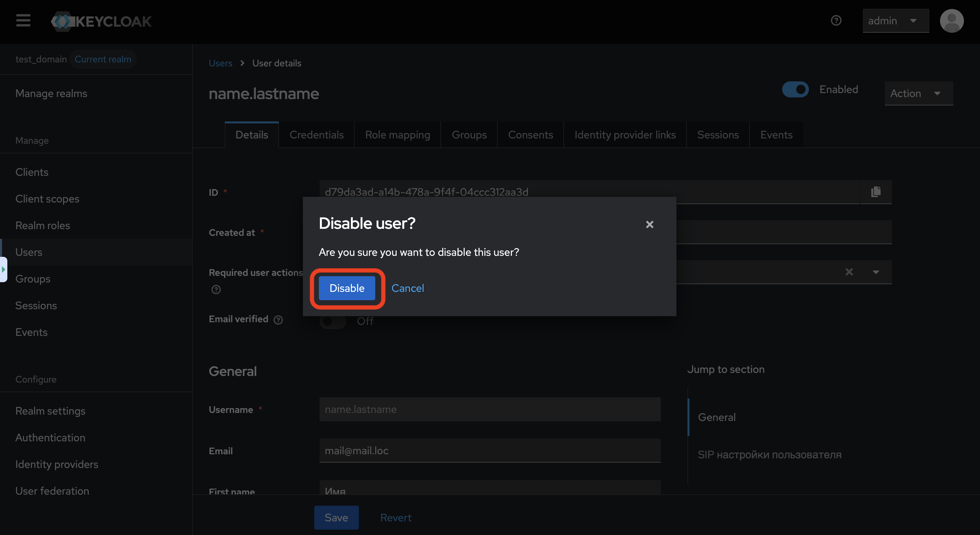This screenshot has width=980, height=535.
Task: Close the Disable user dialog
Action: click(x=649, y=224)
